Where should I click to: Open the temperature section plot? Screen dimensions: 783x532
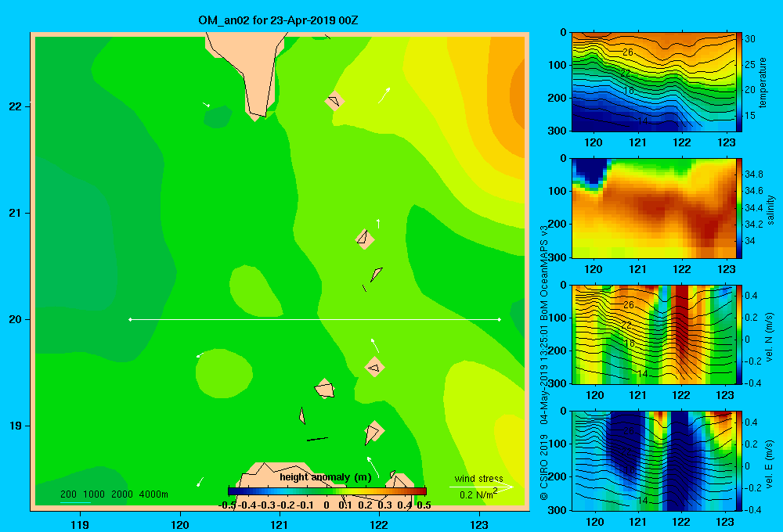pos(654,82)
